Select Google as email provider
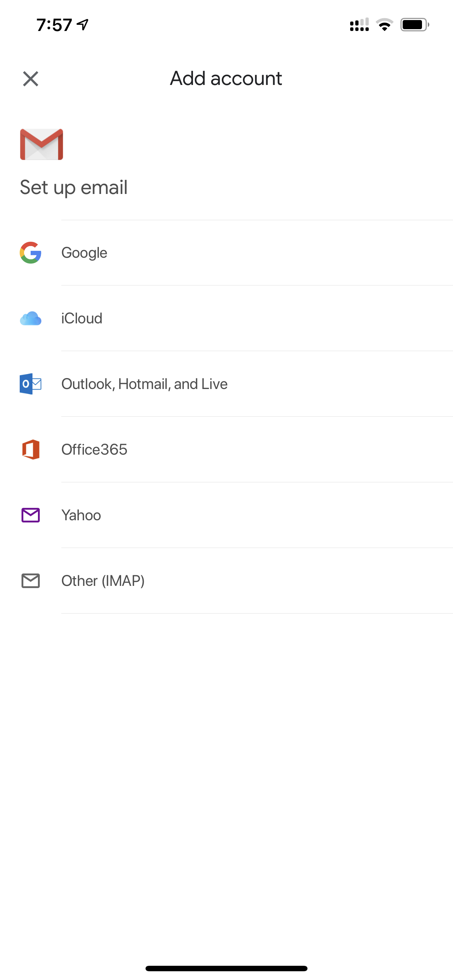453x980 pixels. (226, 253)
